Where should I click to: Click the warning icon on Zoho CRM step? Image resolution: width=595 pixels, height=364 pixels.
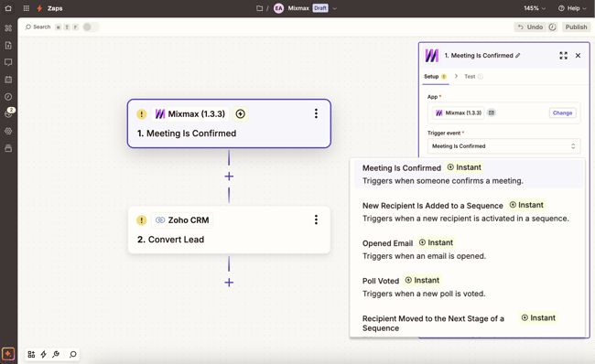(x=142, y=220)
